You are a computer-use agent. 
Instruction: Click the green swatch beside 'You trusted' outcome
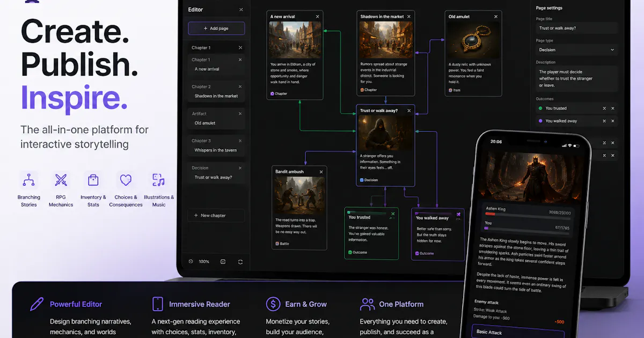click(540, 108)
